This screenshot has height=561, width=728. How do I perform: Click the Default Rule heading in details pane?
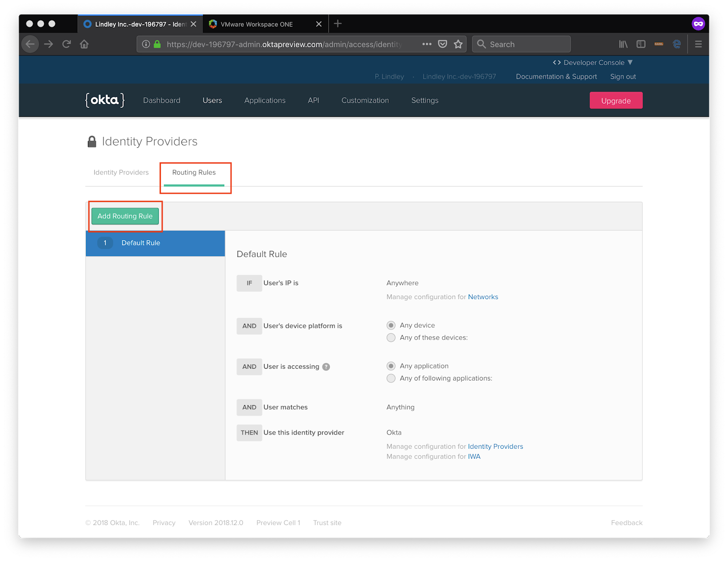coord(262,254)
